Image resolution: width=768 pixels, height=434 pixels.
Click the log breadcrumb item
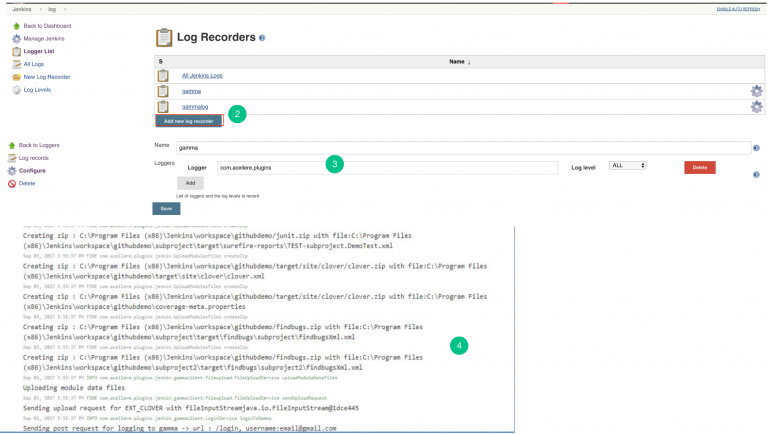(52, 7)
